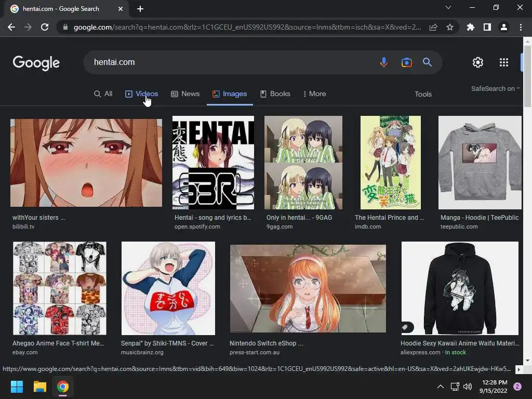Click the open.spotify.com source text
The width and height of the screenshot is (532, 399).
pos(197,227)
